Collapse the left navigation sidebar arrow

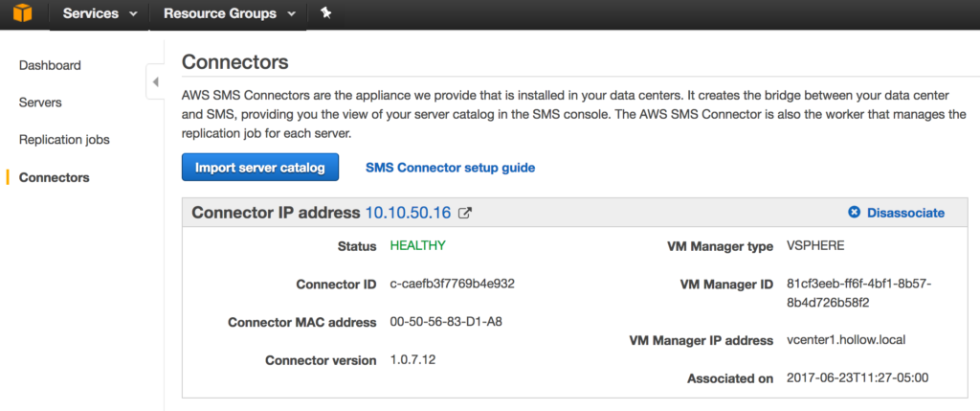[155, 82]
